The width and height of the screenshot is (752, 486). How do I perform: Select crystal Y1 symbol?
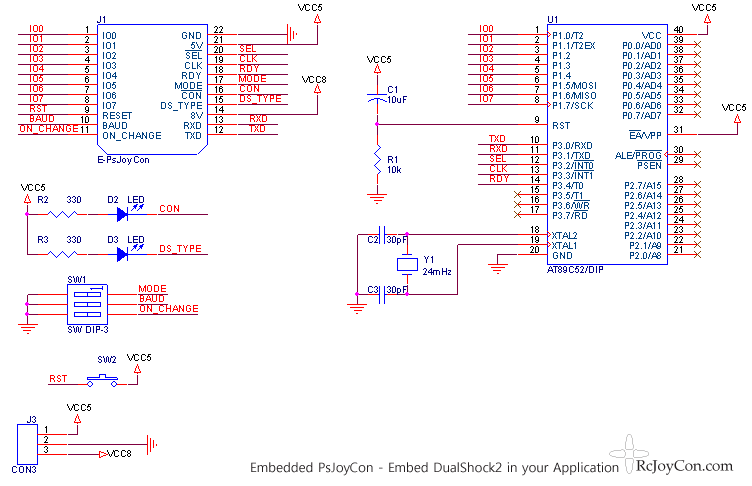point(407,264)
